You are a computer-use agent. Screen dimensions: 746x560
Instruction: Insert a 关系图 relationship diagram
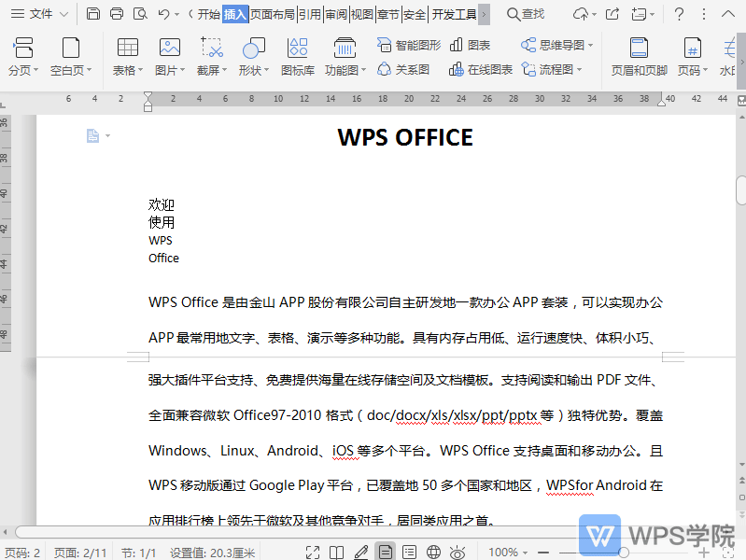(403, 69)
